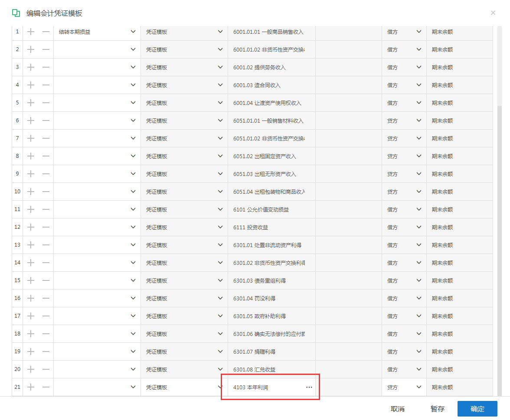Add a row after row 2
The image size is (510, 420).
coord(31,50)
